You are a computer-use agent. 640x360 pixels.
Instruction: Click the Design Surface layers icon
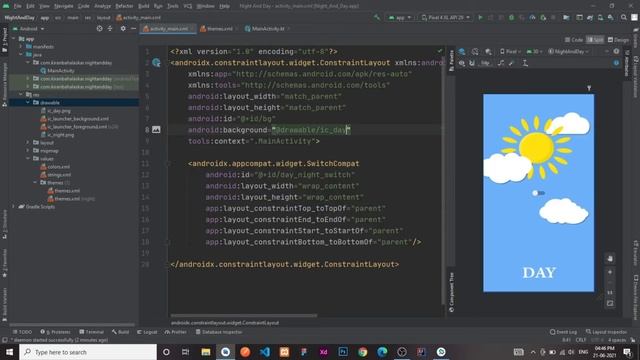point(462,51)
